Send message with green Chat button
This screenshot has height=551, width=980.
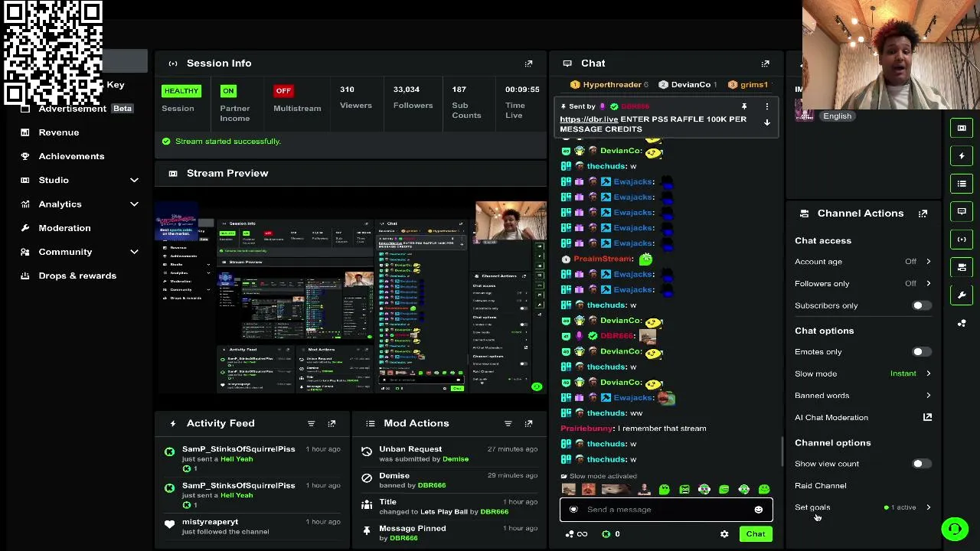[x=755, y=534]
